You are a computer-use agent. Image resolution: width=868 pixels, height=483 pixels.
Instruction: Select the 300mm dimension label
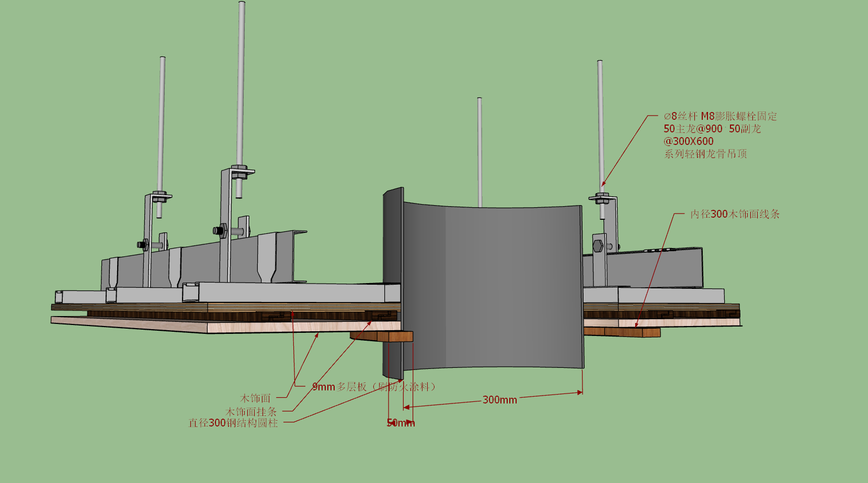(499, 400)
